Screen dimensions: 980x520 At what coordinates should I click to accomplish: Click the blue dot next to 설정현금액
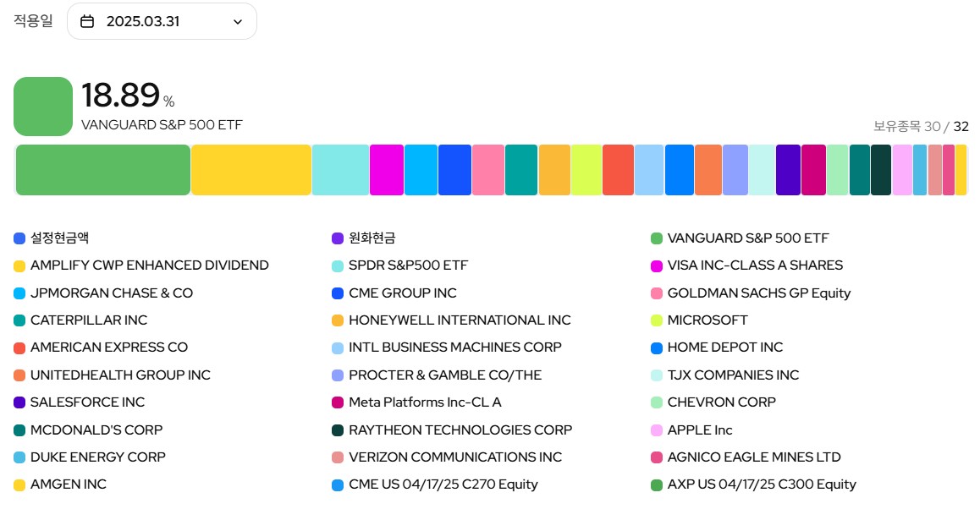point(19,238)
